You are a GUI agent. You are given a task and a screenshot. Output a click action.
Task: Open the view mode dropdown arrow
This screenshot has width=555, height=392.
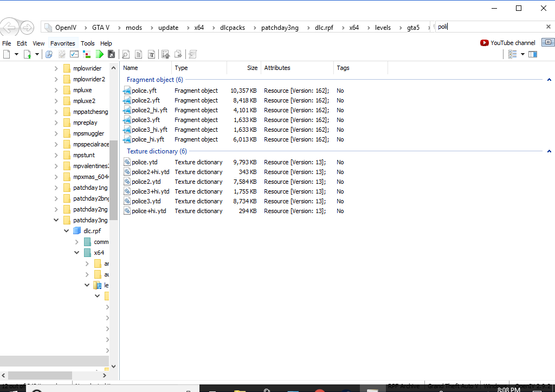522,54
